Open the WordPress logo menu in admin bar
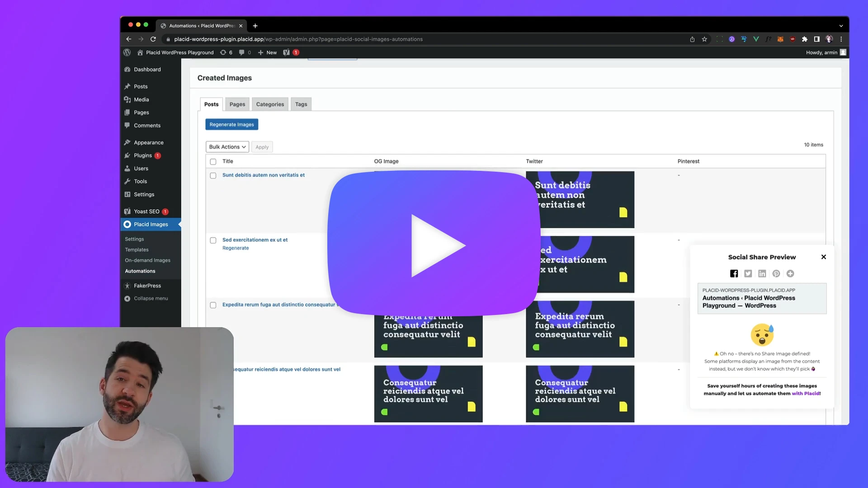Screen dimensions: 868x488 (127, 52)
